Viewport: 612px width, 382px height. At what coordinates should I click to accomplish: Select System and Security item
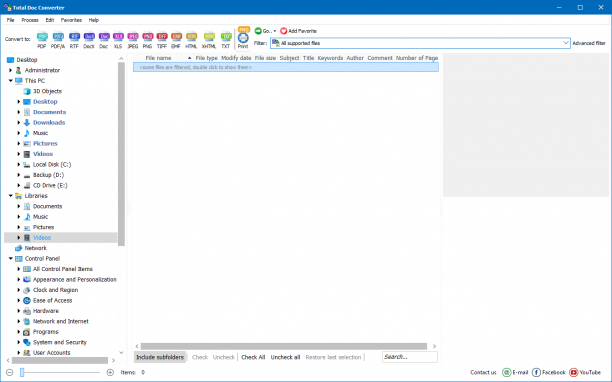[60, 342]
